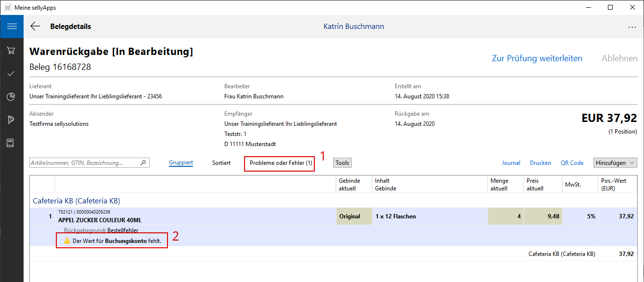This screenshot has width=644, height=282.
Task: Click Zur Prüfung weiterleiten
Action: tap(537, 58)
